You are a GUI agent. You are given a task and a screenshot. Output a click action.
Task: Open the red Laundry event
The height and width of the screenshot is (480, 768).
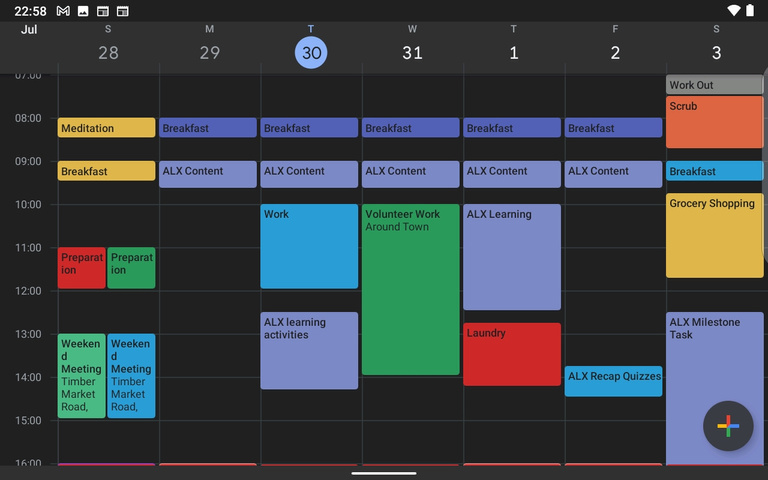pos(512,354)
